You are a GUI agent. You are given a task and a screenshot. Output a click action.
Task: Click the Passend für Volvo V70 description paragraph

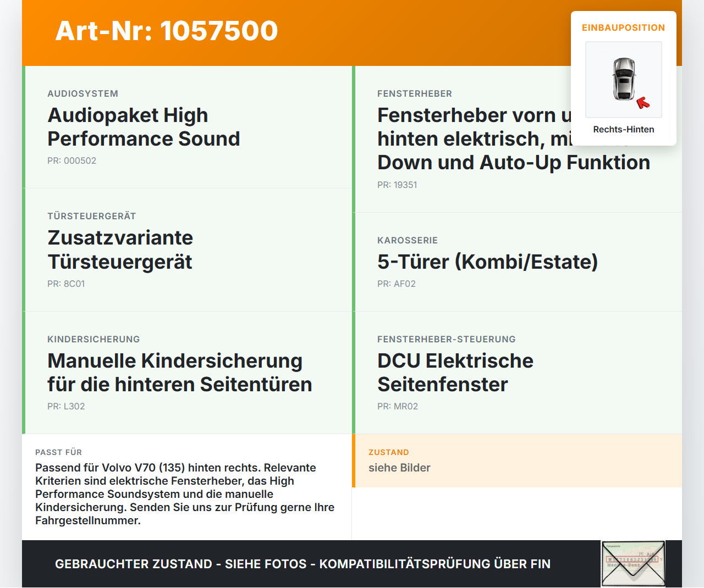(x=185, y=494)
